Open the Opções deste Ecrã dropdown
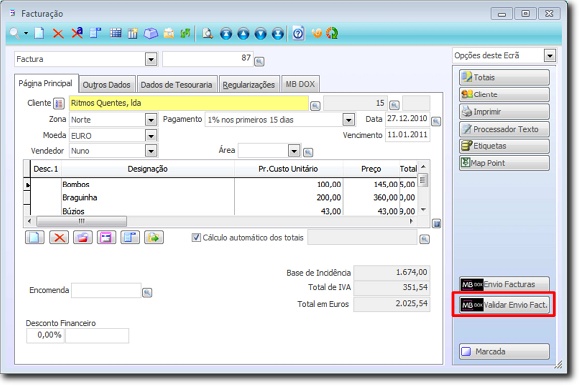Image resolution: width=579 pixels, height=386 pixels. tap(550, 56)
